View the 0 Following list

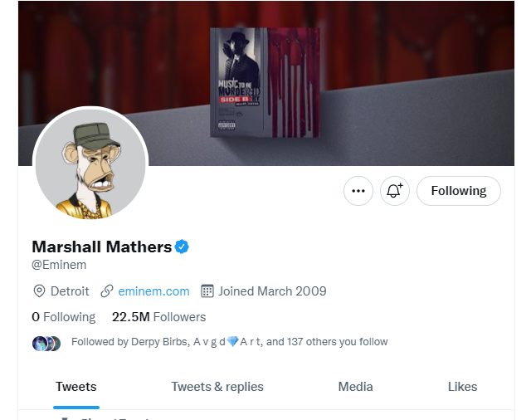[63, 317]
